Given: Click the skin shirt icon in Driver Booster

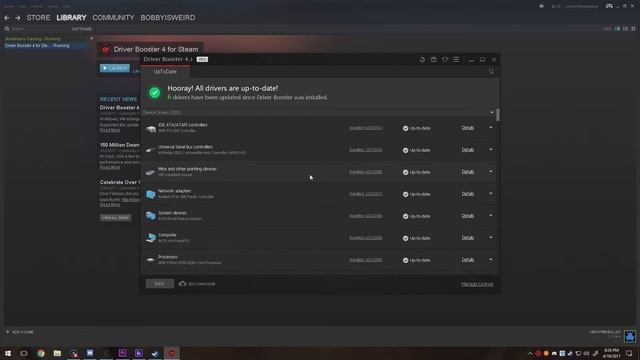Looking at the screenshot, I should [445, 60].
